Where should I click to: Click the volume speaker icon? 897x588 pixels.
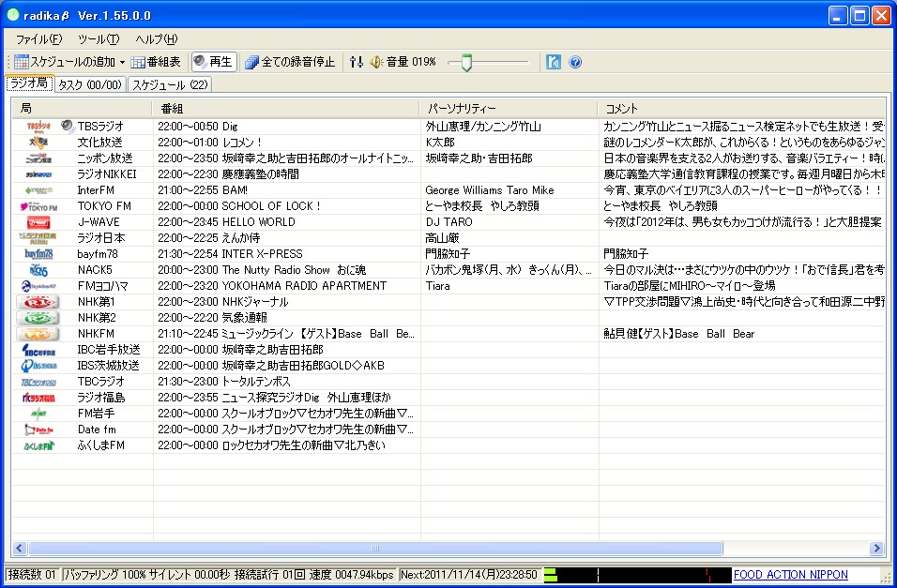(x=376, y=62)
